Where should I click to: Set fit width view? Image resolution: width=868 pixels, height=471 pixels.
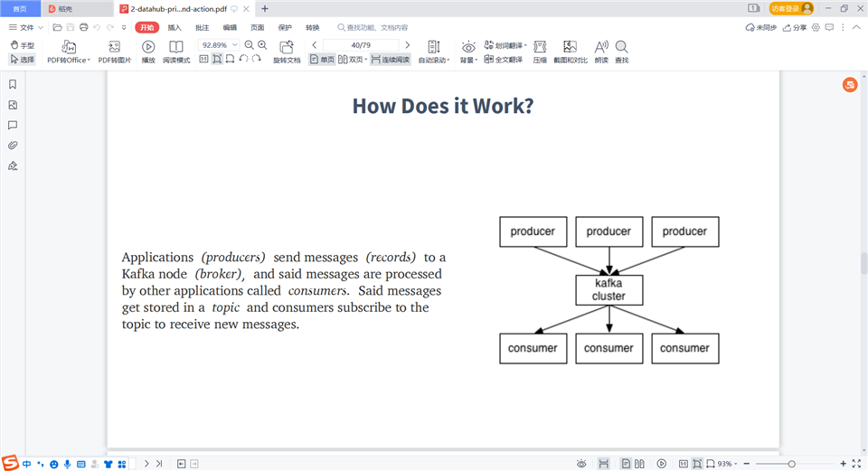point(230,59)
